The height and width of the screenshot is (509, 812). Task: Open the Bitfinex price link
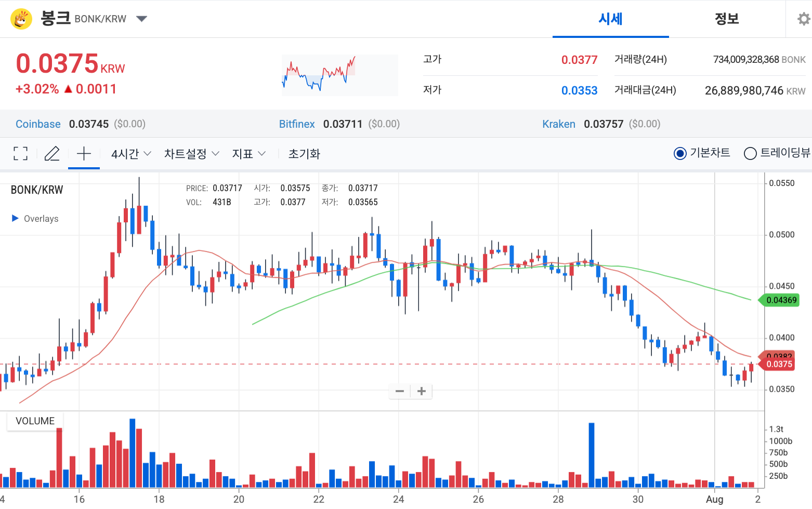(x=297, y=124)
